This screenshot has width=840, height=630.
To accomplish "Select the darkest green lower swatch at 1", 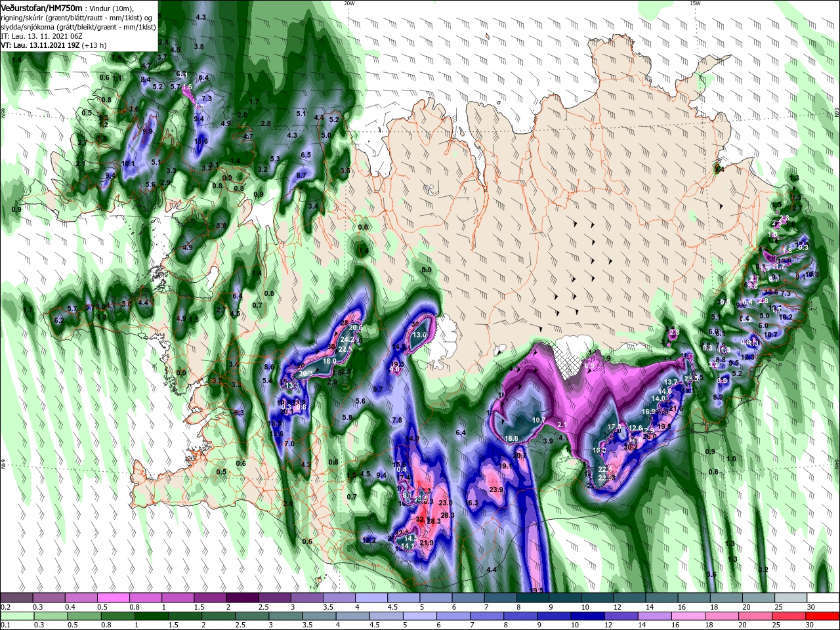I will (x=152, y=616).
